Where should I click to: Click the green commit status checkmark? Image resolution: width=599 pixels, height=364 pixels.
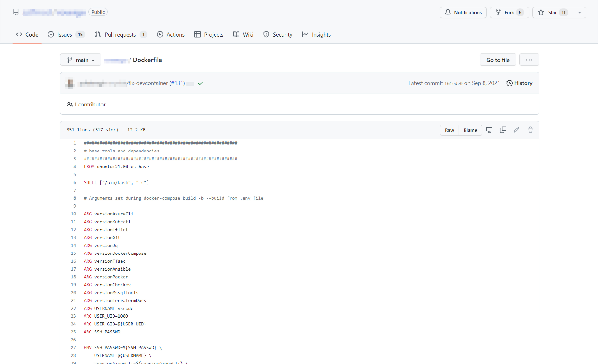click(x=201, y=83)
